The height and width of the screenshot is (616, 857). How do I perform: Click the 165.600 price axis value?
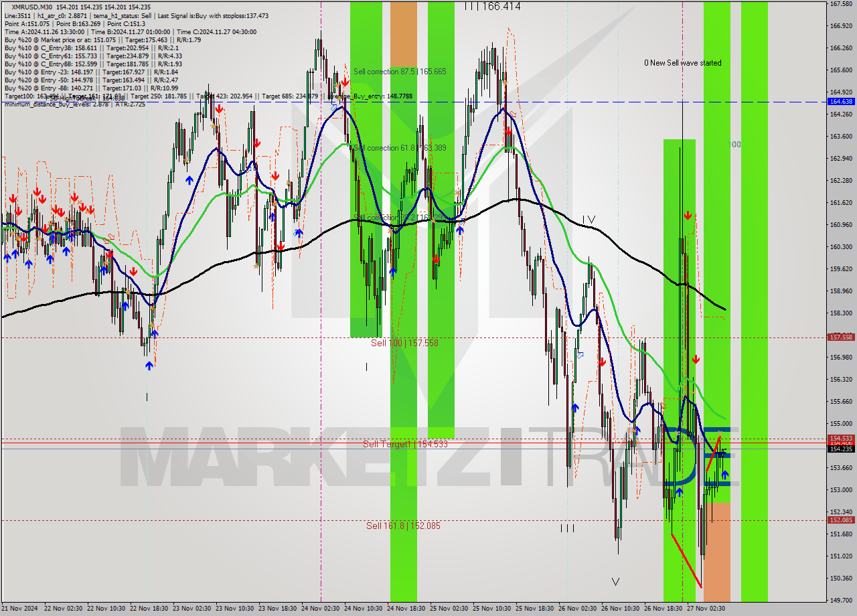[x=840, y=70]
